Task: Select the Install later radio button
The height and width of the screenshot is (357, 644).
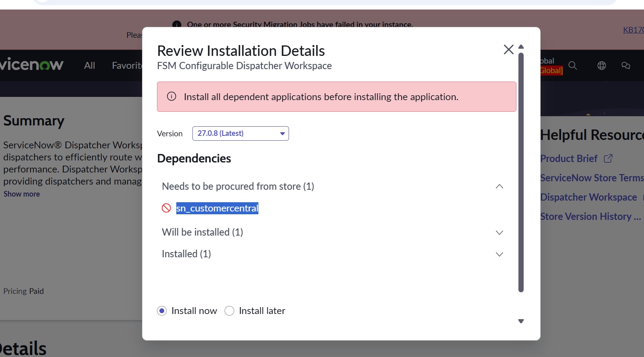Action: click(229, 311)
